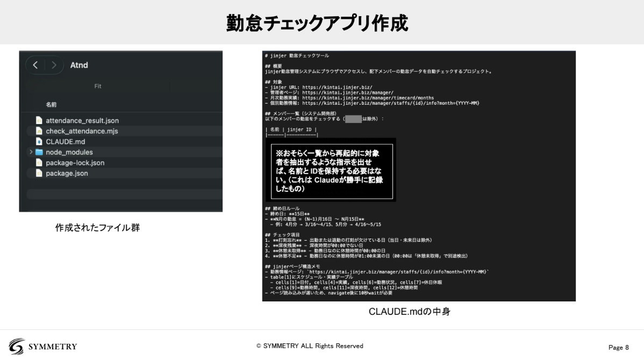Click the CLAUDE.mdの中身 caption
This screenshot has width=644, height=360.
410,312
